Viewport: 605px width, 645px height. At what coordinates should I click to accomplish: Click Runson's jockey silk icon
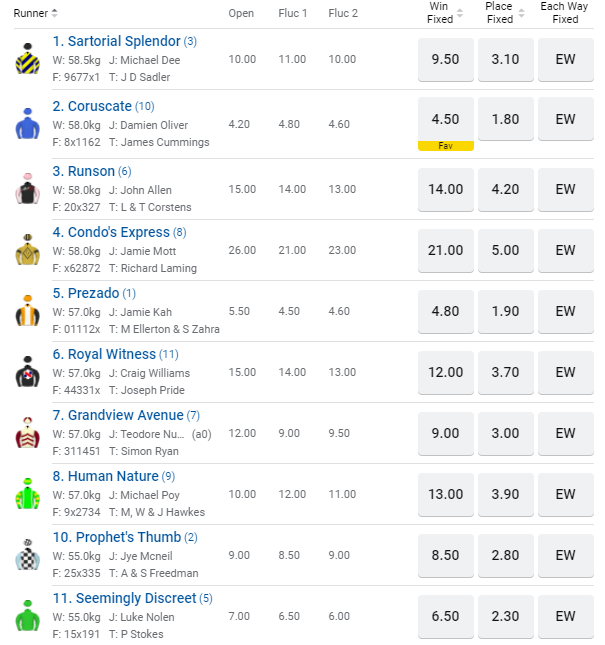[x=27, y=189]
